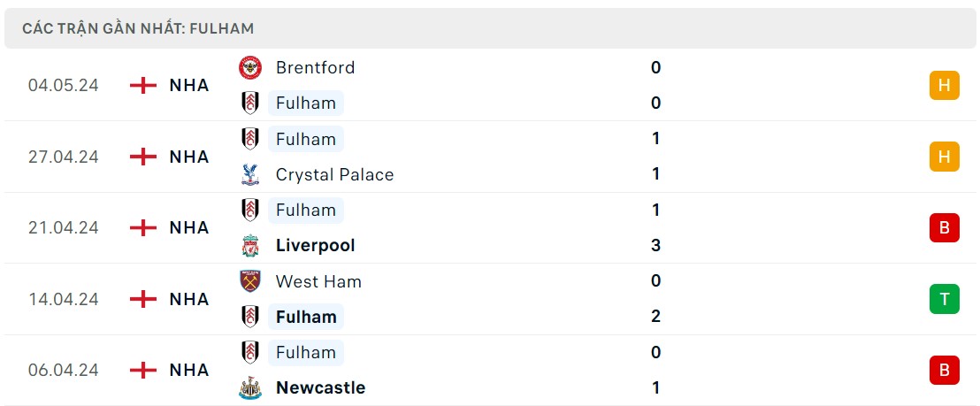
Task: Open the Liverpool team link
Action: 315,246
